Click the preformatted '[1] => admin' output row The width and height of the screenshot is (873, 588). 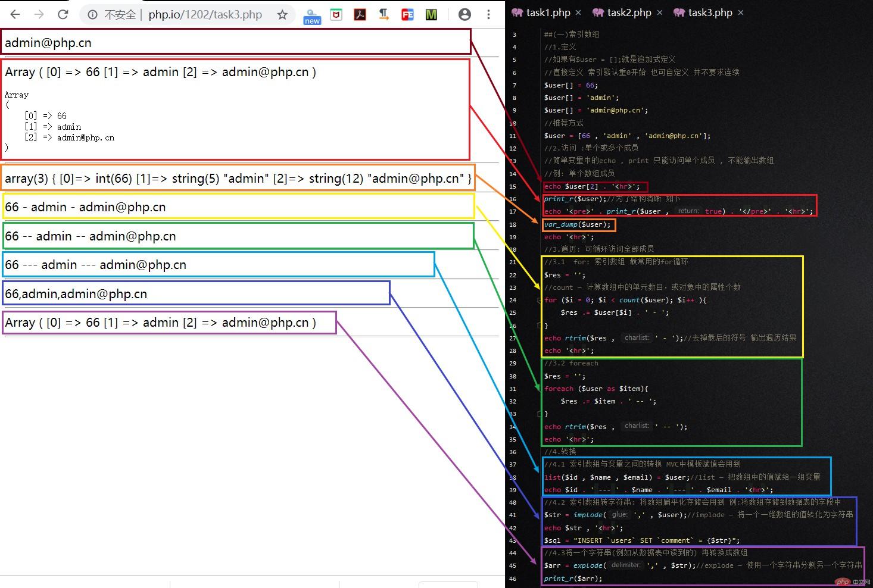pyautogui.click(x=52, y=127)
